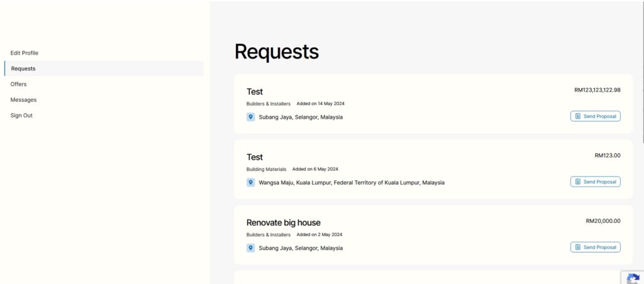
Task: Open Edit Profile in sidebar
Action: 25,53
